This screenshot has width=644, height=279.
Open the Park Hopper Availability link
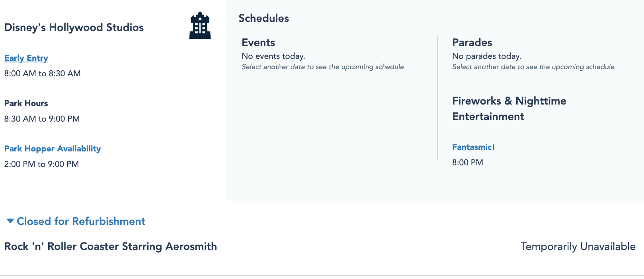53,149
